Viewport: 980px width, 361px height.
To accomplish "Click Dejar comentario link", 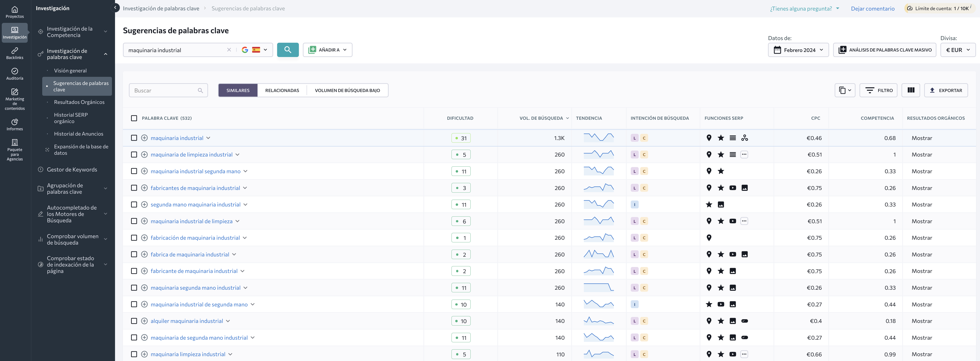I will [873, 8].
